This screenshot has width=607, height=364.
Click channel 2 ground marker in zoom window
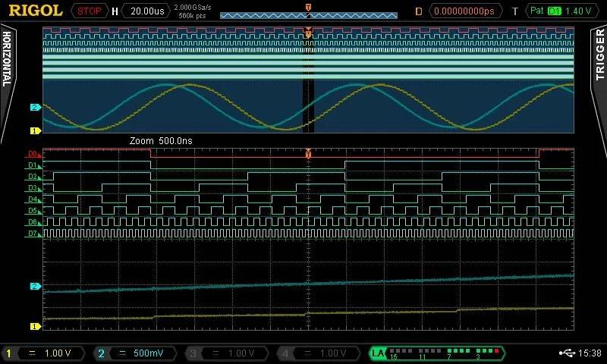(x=34, y=286)
